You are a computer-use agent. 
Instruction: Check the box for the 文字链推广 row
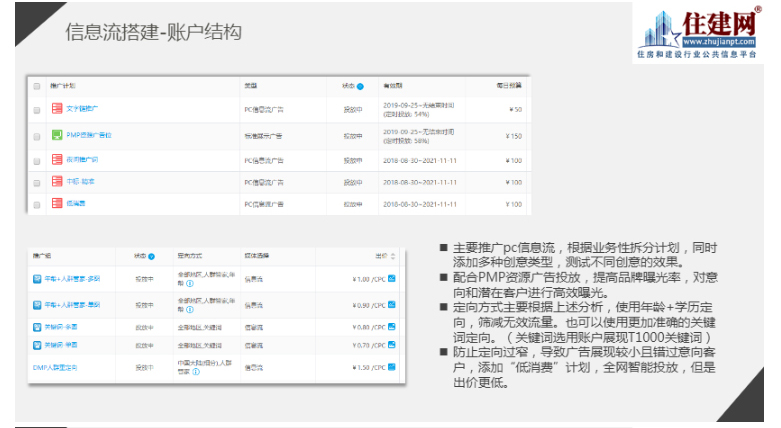37,110
